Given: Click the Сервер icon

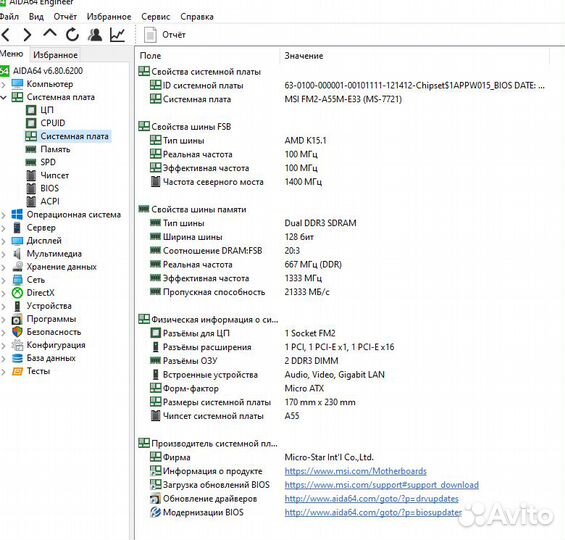Looking at the screenshot, I should point(17,228).
